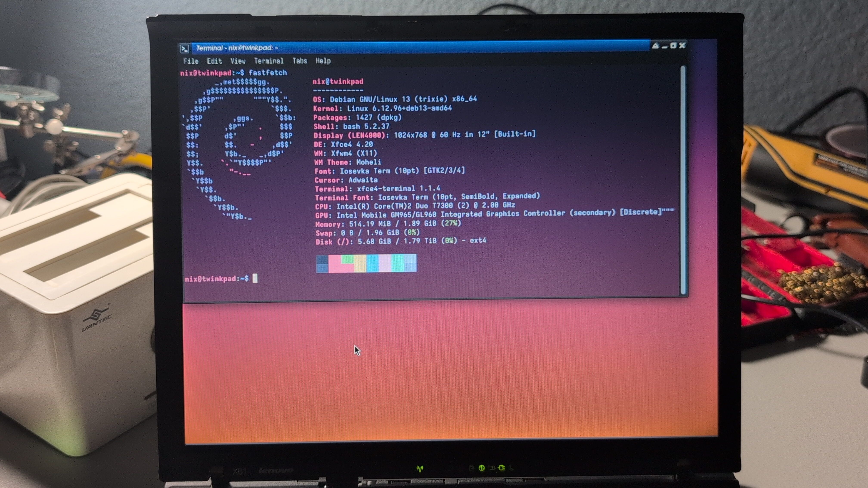Click the window title "Terminal - nix@twinkpad: ~"

[x=237, y=48]
